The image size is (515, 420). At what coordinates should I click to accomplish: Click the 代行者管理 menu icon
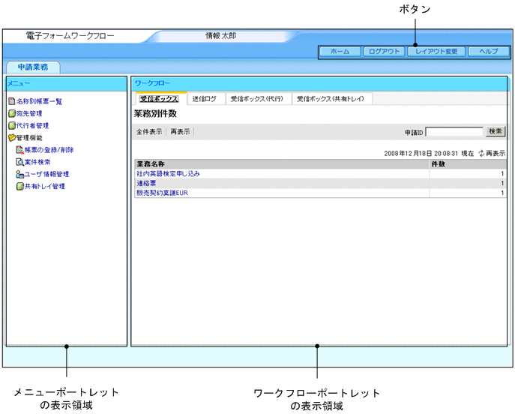[11, 126]
